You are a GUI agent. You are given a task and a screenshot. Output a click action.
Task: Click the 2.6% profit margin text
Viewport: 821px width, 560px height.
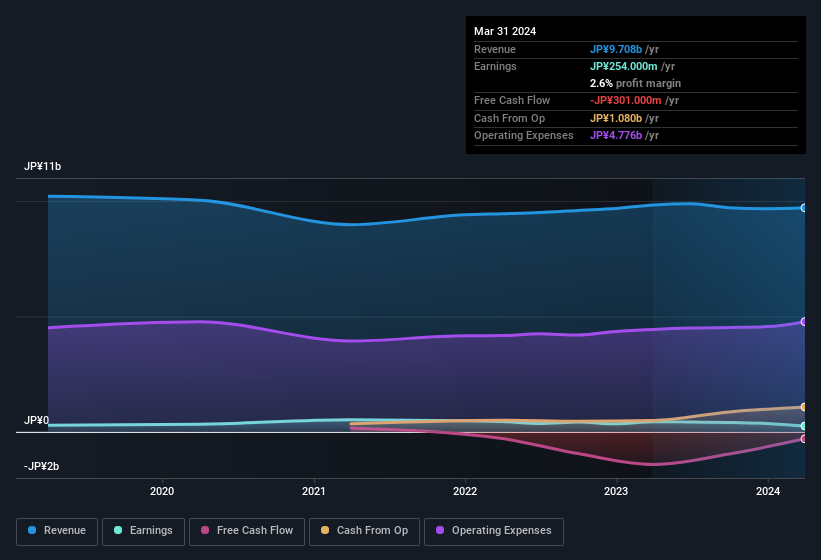tap(635, 83)
